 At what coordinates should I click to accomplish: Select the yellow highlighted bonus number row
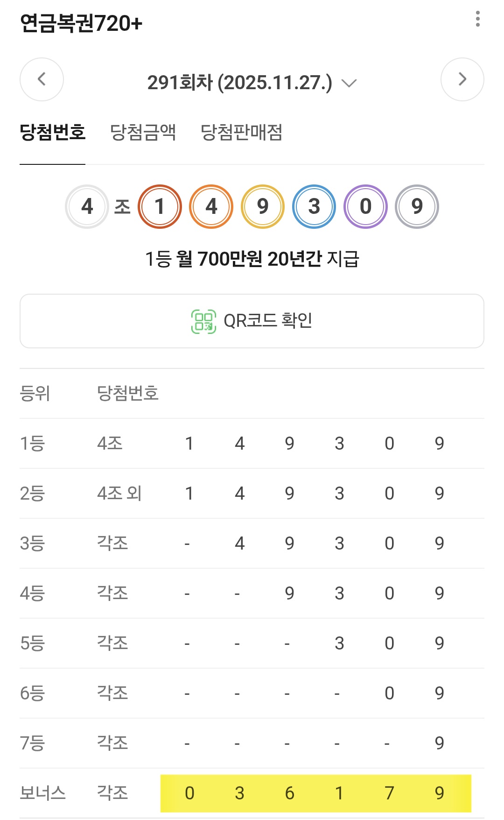tap(315, 793)
